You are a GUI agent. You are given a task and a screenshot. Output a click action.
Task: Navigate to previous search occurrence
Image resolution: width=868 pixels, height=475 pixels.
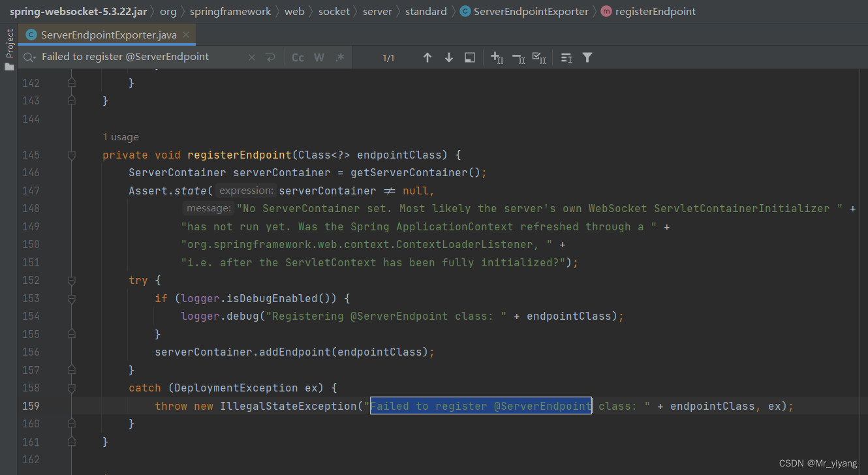(x=427, y=57)
